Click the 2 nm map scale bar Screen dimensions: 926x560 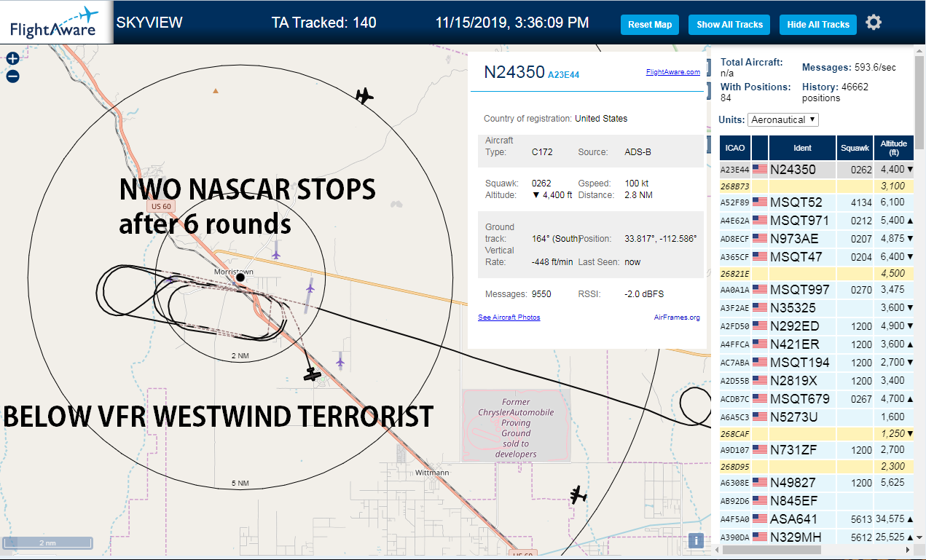tap(47, 543)
